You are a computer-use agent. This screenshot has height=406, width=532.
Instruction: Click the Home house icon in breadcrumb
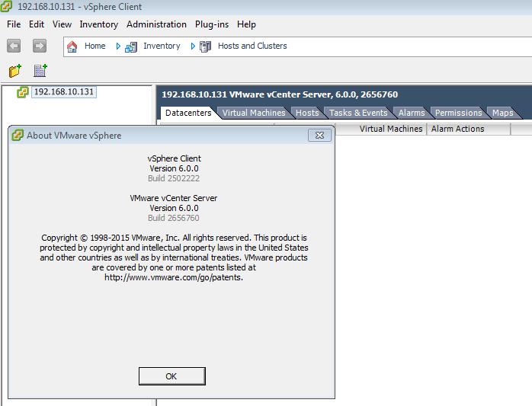point(72,46)
